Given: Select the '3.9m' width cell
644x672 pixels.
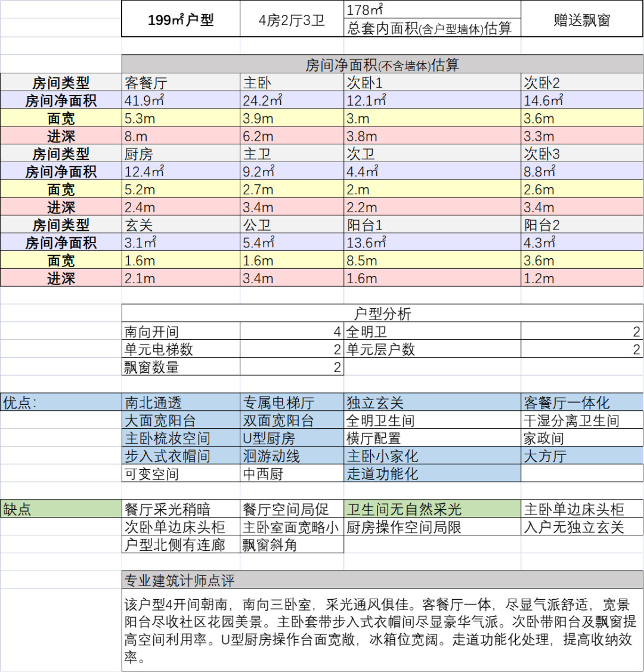Looking at the screenshot, I should (x=292, y=118).
